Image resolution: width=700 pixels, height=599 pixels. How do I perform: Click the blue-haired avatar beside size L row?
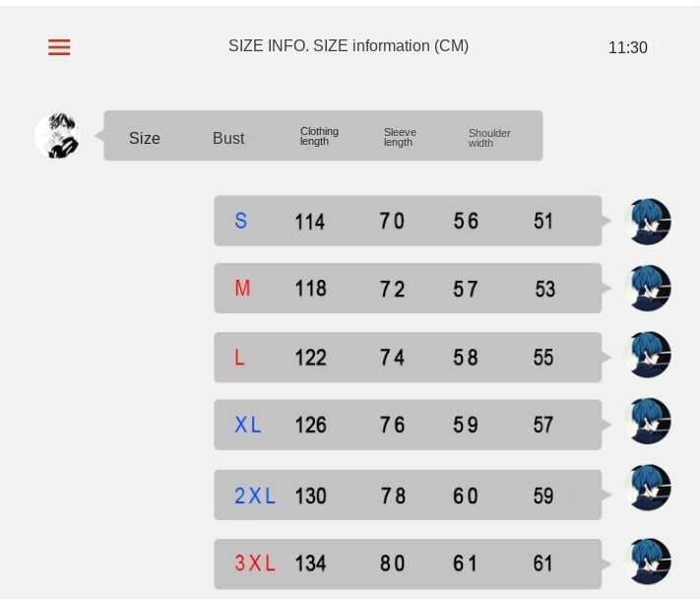coord(648,355)
